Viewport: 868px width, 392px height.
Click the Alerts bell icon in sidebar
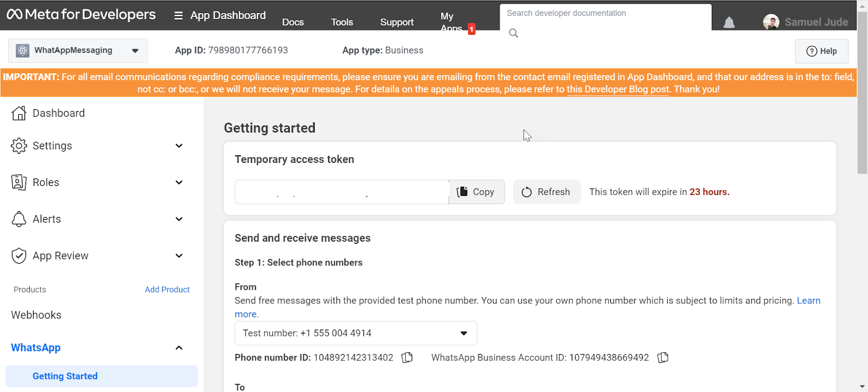[19, 219]
